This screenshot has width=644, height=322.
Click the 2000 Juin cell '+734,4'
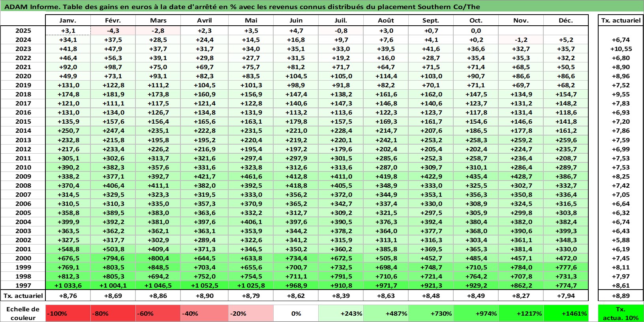pos(296,258)
